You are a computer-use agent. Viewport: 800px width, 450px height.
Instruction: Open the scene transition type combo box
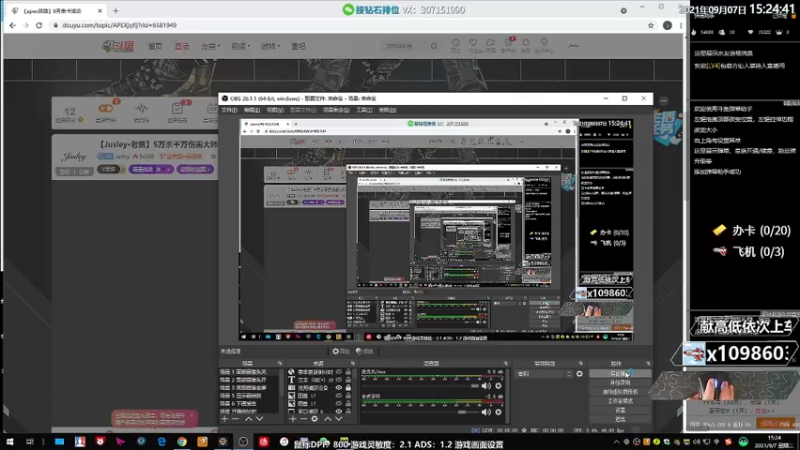click(541, 373)
